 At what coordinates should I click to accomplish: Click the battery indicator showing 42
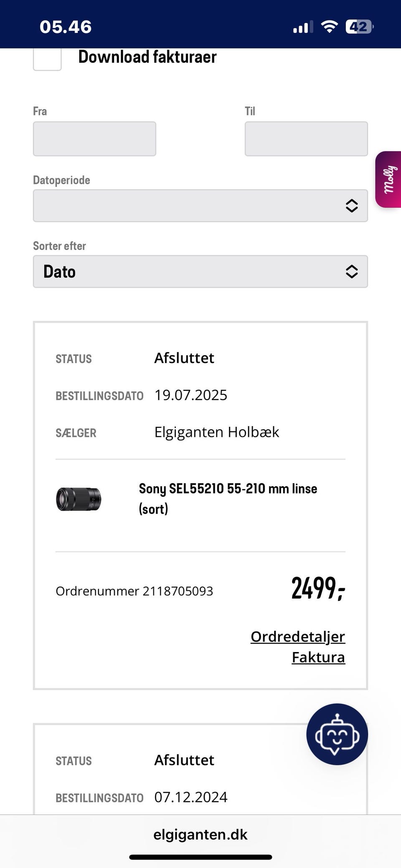(x=360, y=27)
